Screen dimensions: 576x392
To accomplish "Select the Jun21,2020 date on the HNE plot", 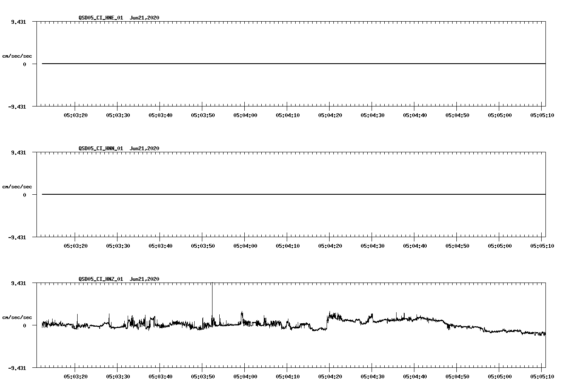I will (x=145, y=18).
